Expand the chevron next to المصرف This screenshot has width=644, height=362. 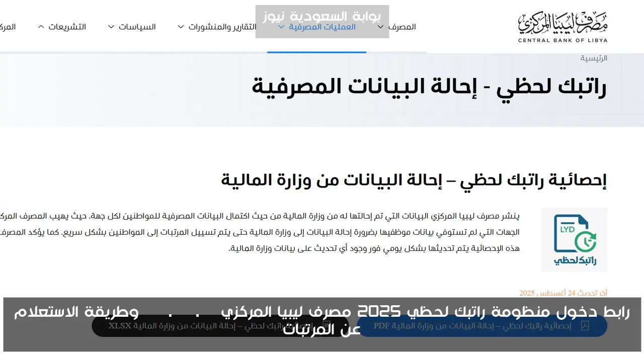[381, 27]
